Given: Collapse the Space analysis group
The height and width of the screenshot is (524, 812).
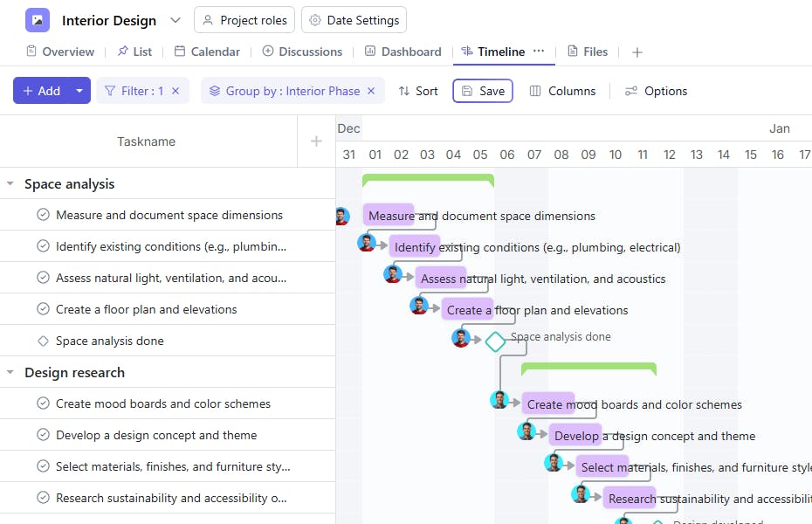Looking at the screenshot, I should click(x=10, y=183).
